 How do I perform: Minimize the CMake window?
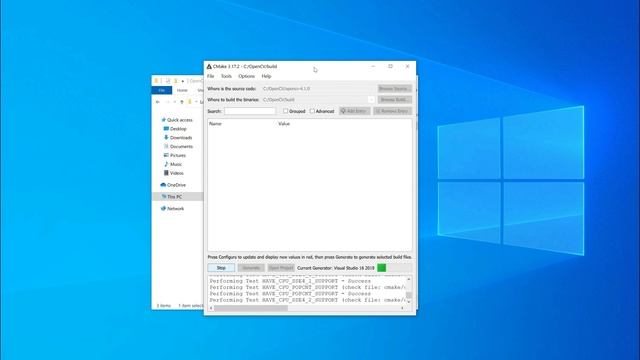[x=373, y=67]
